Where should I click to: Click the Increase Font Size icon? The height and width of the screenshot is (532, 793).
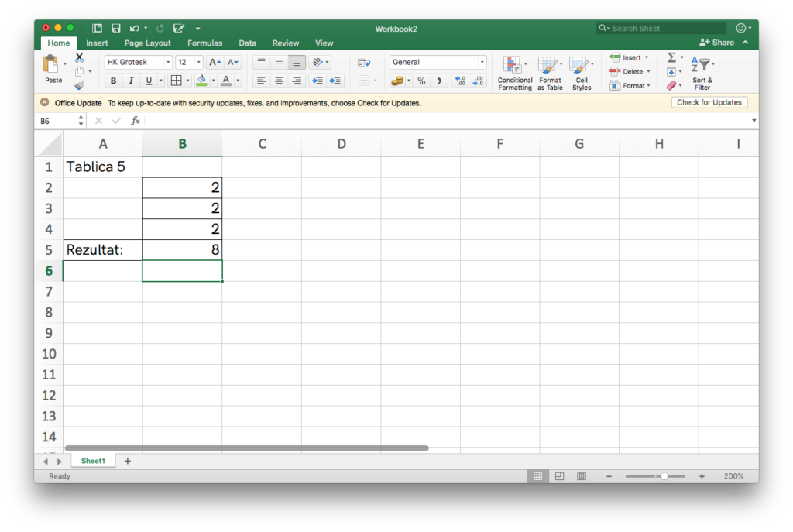[x=215, y=62]
